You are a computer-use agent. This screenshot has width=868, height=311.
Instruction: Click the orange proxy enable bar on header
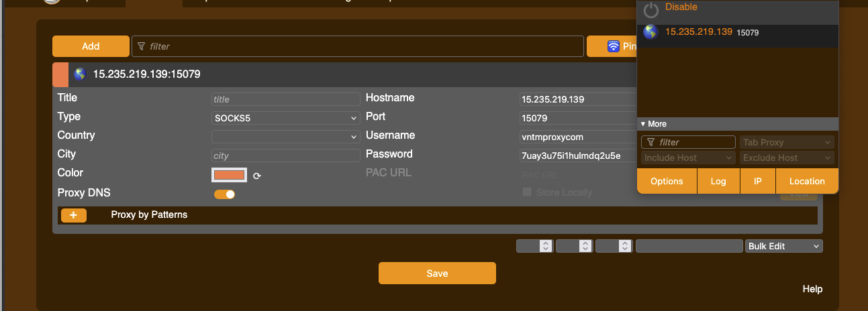[60, 74]
